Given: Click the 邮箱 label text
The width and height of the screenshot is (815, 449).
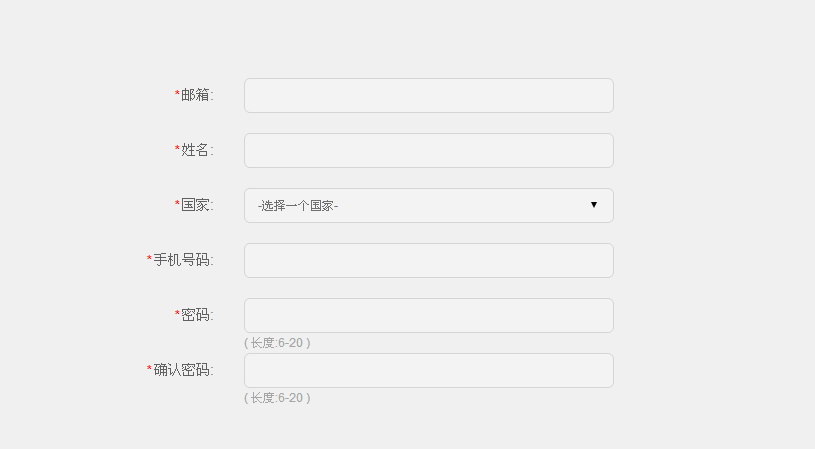Looking at the screenshot, I should (197, 95).
